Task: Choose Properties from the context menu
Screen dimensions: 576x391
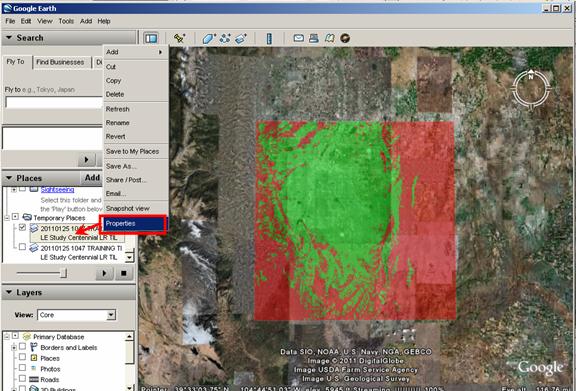Action: (x=134, y=223)
